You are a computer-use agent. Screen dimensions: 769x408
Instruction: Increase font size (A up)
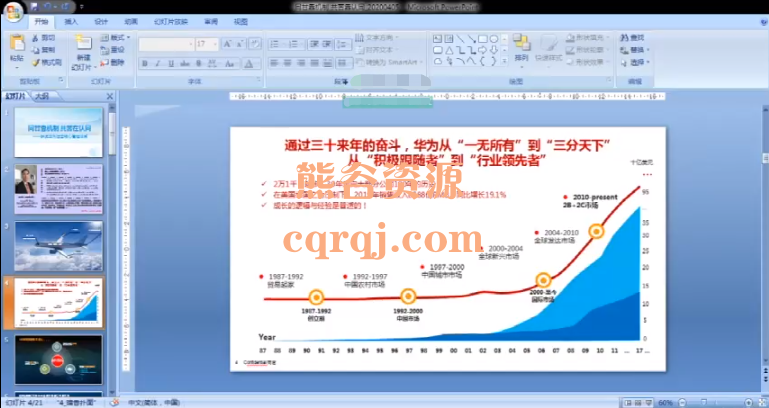coord(227,44)
